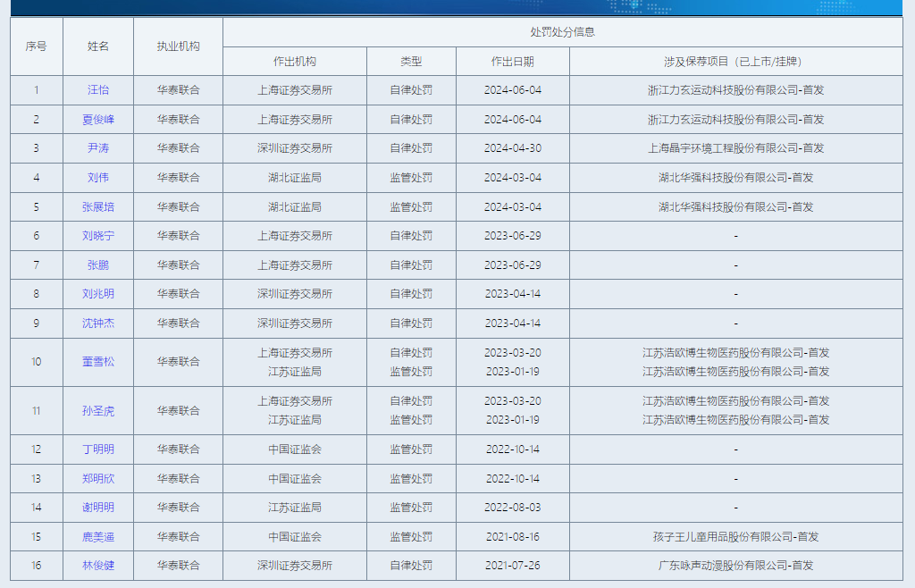
Task: Open the profile link for 汪怡
Action: point(98,90)
